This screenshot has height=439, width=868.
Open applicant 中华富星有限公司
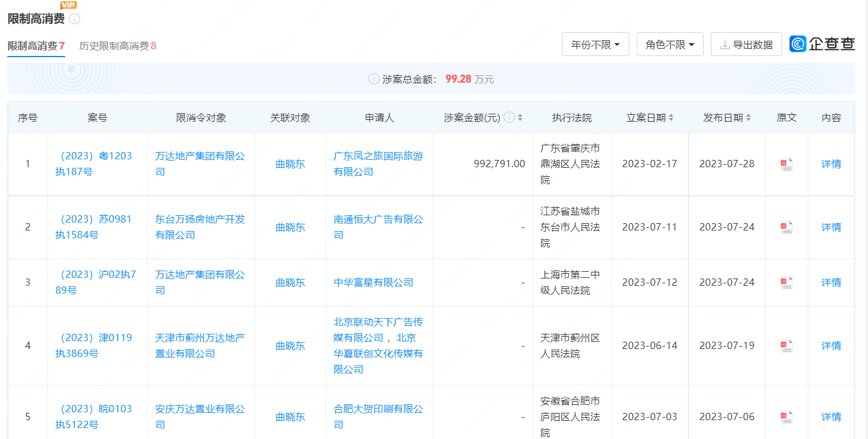[x=373, y=283]
